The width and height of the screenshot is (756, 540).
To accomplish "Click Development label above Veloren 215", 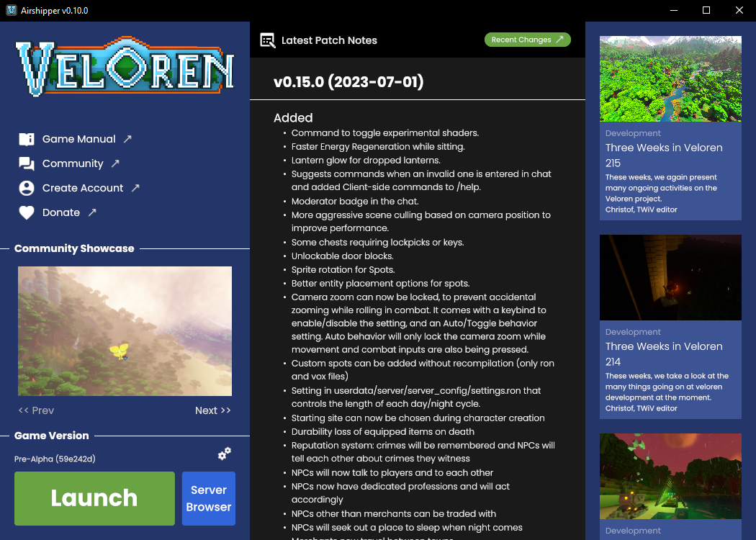I will pyautogui.click(x=633, y=133).
